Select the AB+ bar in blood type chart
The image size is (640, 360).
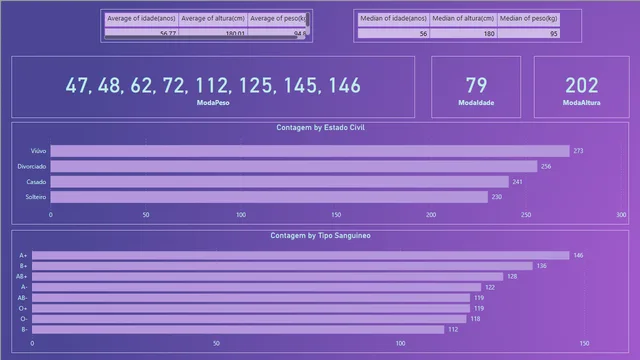coord(268,277)
